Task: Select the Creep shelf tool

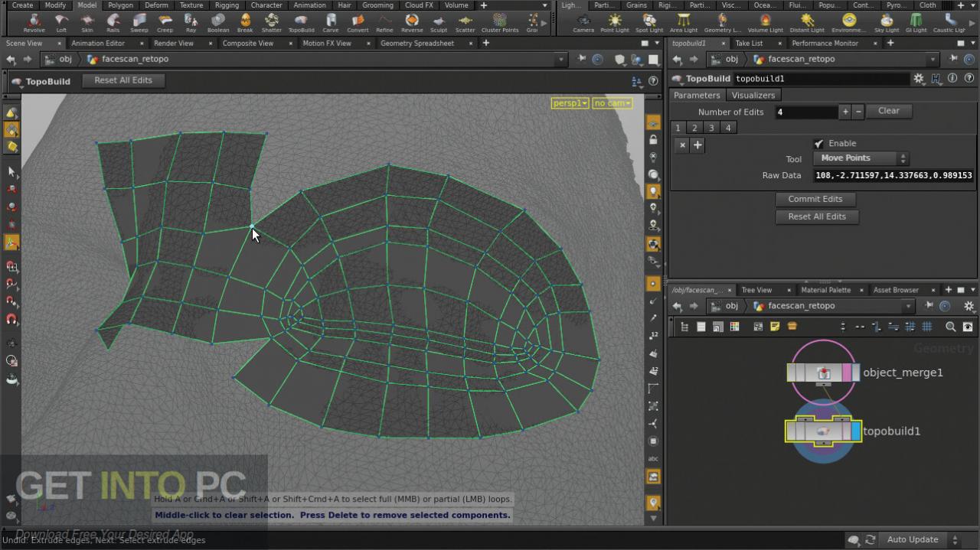Action: [165, 23]
